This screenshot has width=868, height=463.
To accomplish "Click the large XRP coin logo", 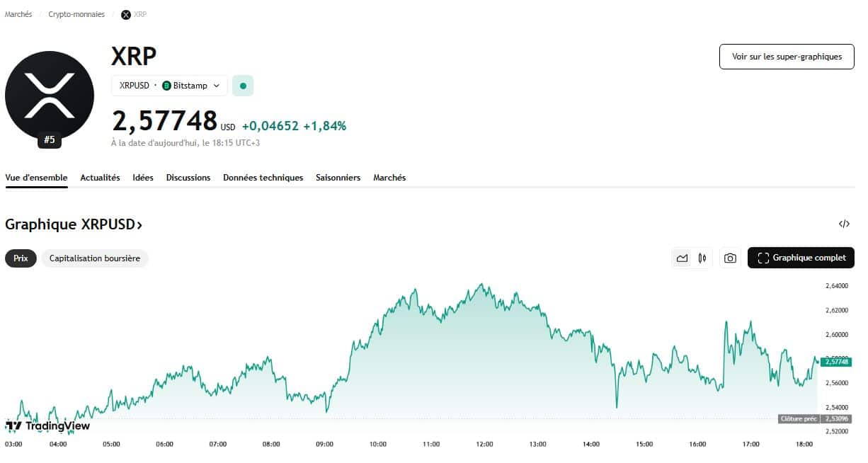I will coord(50,96).
